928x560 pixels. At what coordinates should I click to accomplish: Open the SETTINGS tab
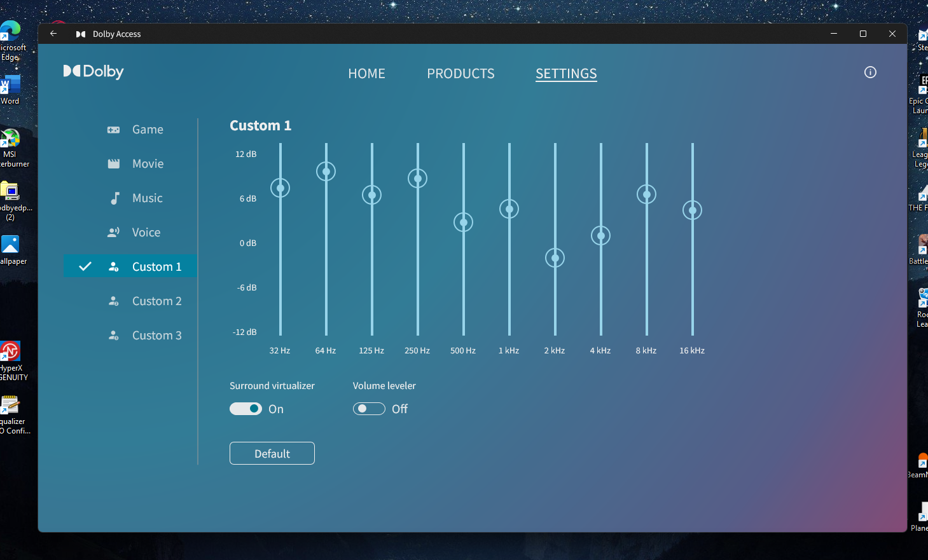566,74
